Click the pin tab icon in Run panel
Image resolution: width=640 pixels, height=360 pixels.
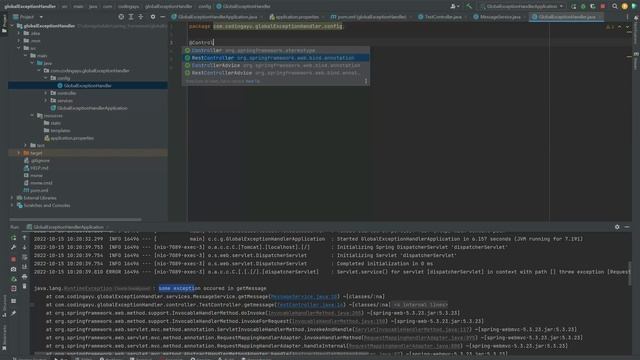click(13, 313)
